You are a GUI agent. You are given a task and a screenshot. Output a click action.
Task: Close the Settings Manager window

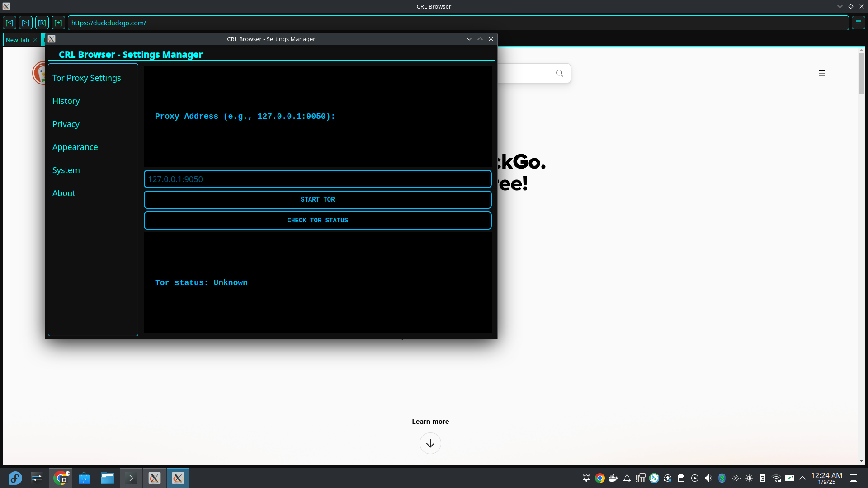point(491,39)
